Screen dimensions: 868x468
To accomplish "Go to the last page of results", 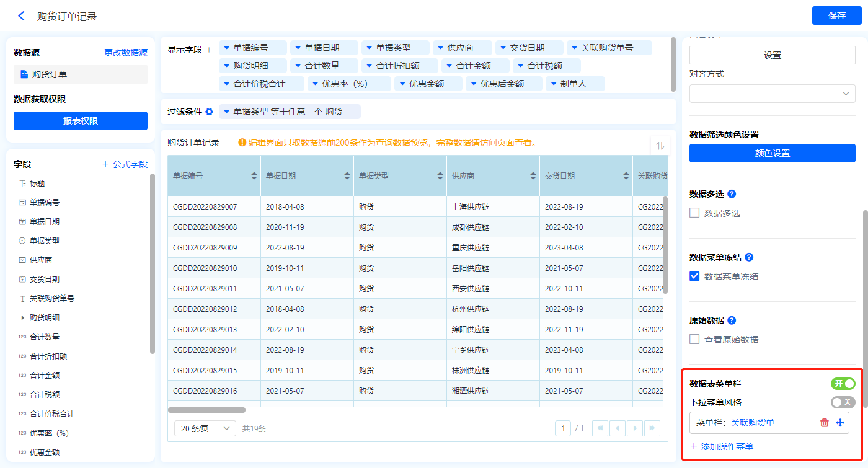I will click(652, 428).
